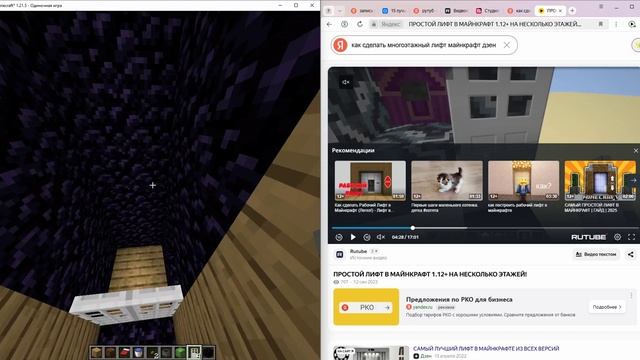Open the thumbnail of next Дзен video
The height and width of the screenshot is (360, 640).
coord(371,353)
